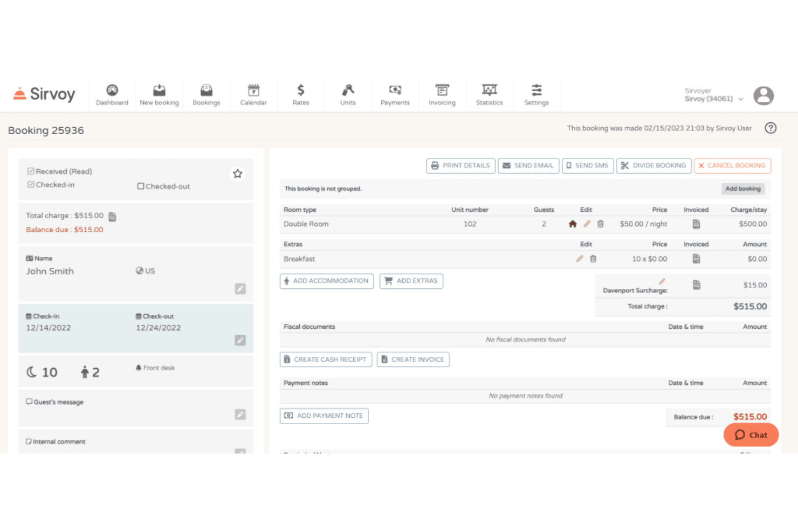
Task: Star this booking as favorite
Action: tap(237, 174)
